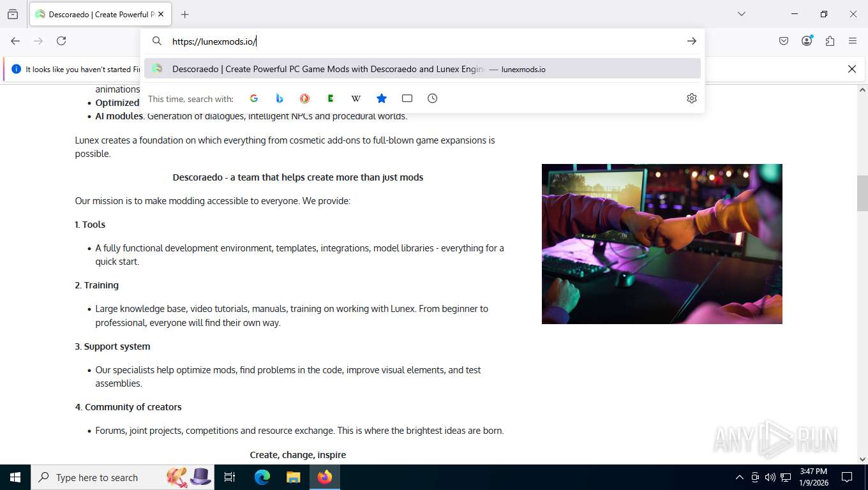868x490 pixels.
Task: Close the Descoraedo browser tab
Action: pos(161,14)
